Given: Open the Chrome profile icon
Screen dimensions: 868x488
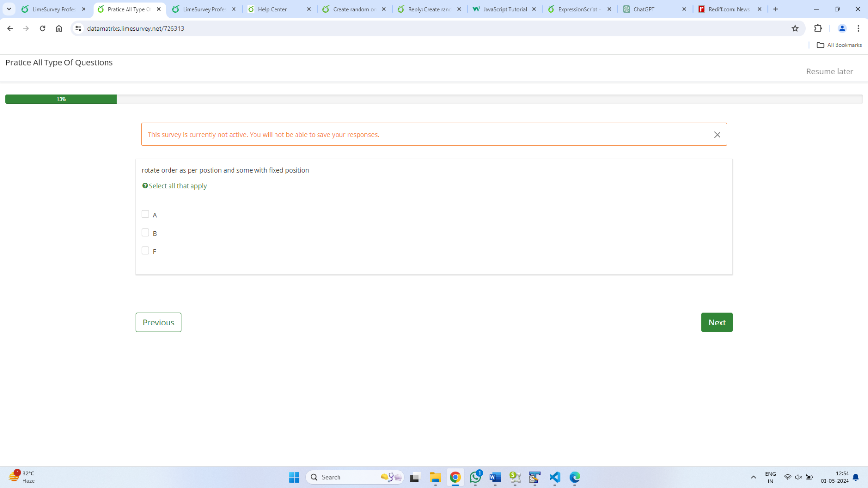Looking at the screenshot, I should tap(842, 28).
